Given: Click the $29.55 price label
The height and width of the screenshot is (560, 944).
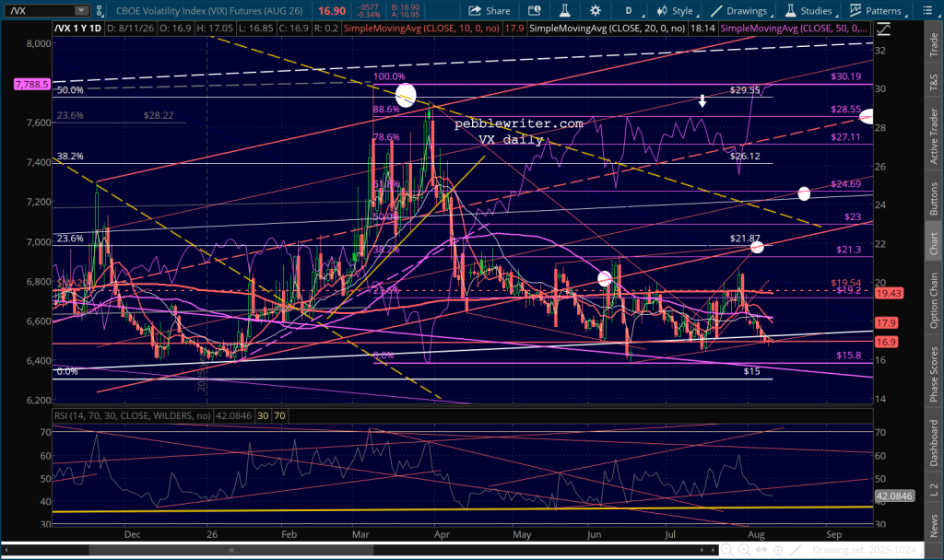Looking at the screenshot, I should pyautogui.click(x=745, y=89).
